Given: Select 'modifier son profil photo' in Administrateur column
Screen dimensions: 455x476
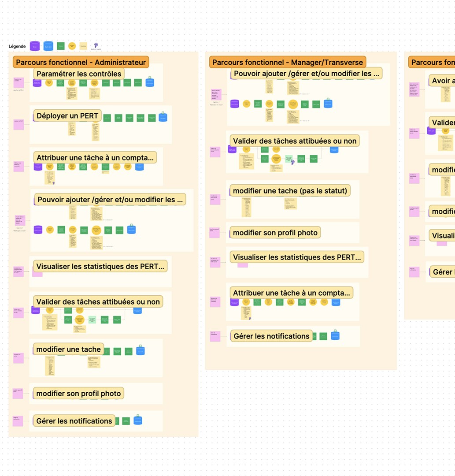Looking at the screenshot, I should 78,394.
